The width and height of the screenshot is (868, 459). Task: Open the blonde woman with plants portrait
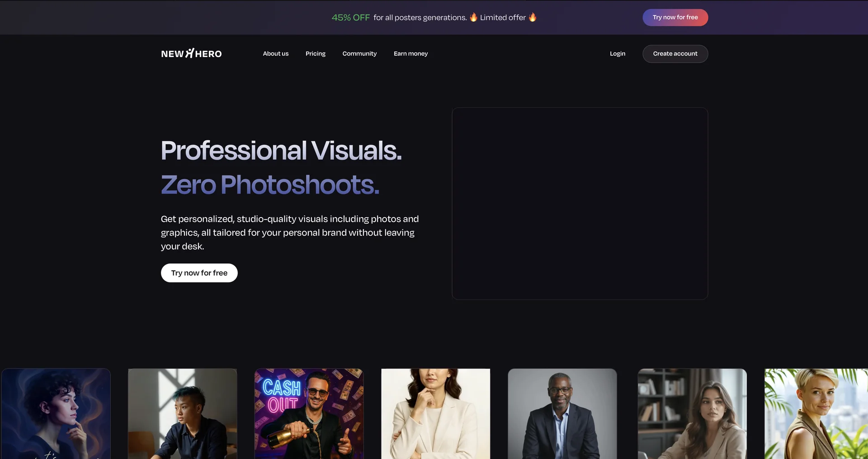pos(816,413)
